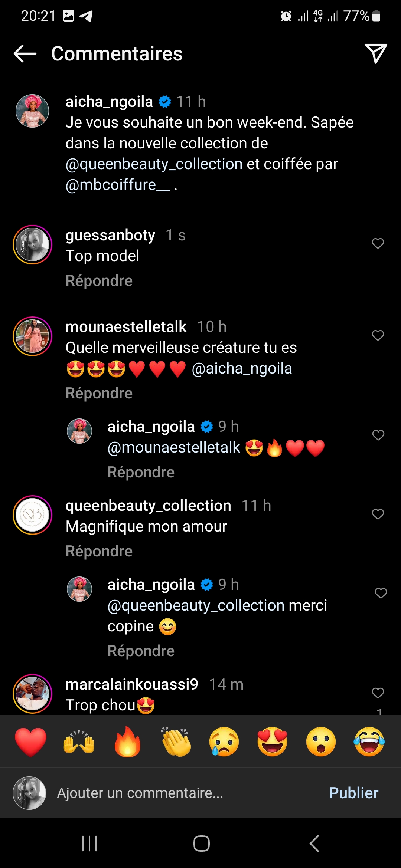401x868 pixels.
Task: Insert the clapping hands quick emoji
Action: click(x=176, y=742)
